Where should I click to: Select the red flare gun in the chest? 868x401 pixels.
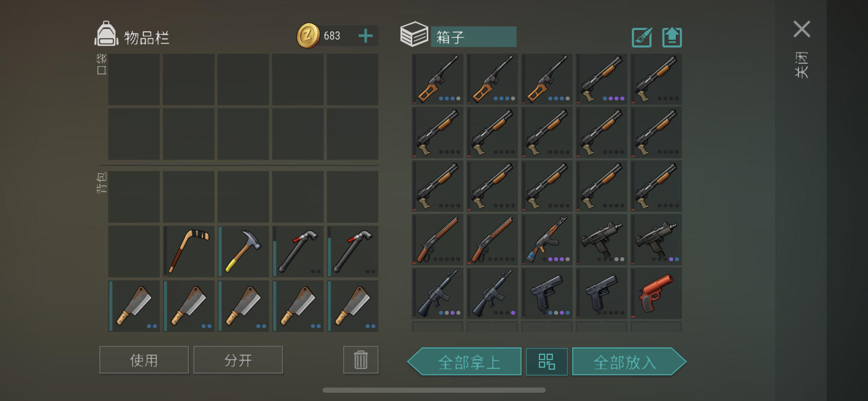[656, 293]
